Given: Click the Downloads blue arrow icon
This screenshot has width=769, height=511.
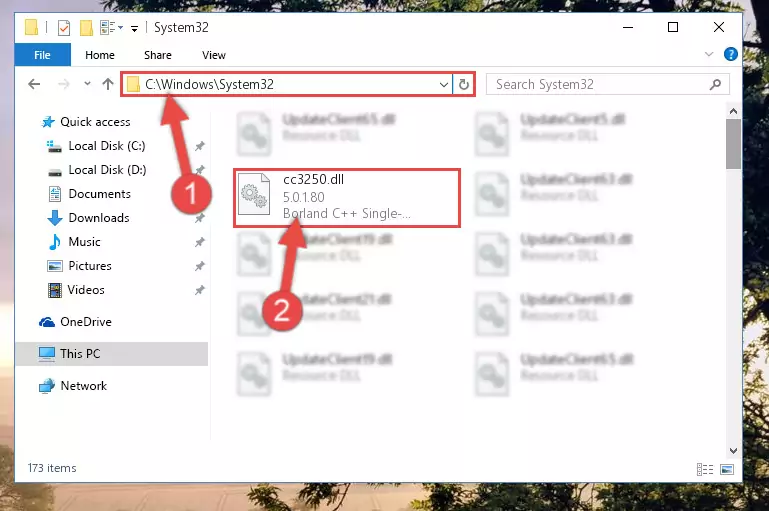Looking at the screenshot, I should [55, 218].
